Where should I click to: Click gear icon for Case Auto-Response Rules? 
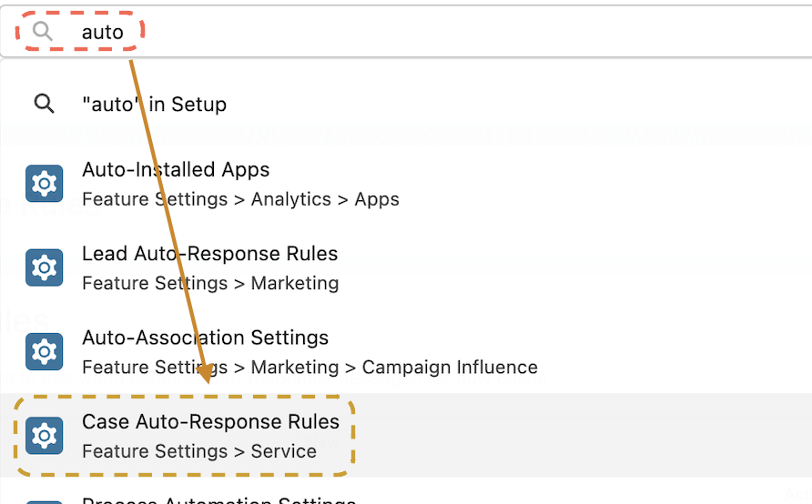click(x=45, y=436)
